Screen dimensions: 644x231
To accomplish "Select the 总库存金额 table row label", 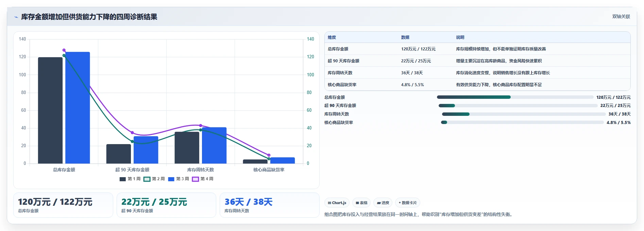I will point(338,49).
